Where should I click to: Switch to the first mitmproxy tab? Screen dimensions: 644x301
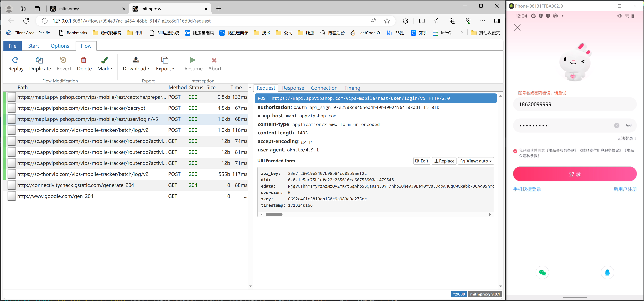[x=87, y=9]
